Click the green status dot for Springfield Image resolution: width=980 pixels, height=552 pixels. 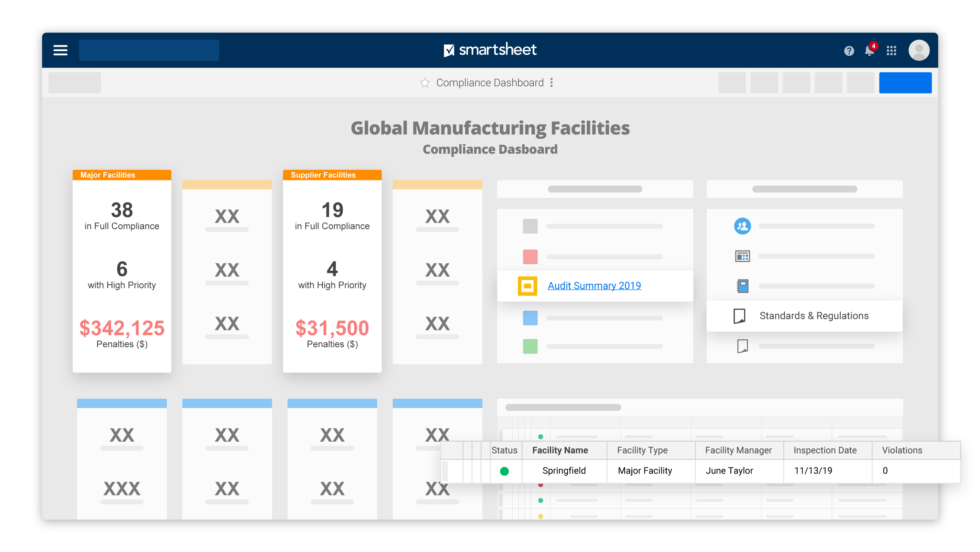[x=504, y=471]
